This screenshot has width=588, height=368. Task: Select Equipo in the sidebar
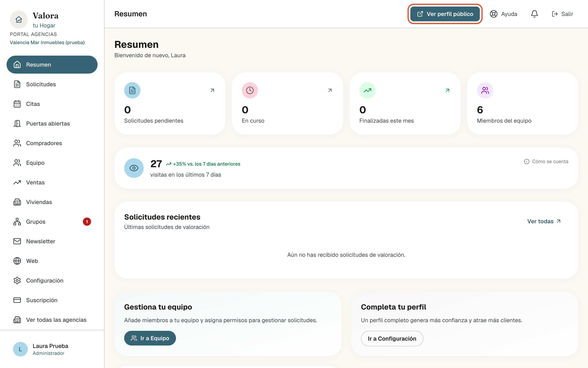tap(52, 163)
